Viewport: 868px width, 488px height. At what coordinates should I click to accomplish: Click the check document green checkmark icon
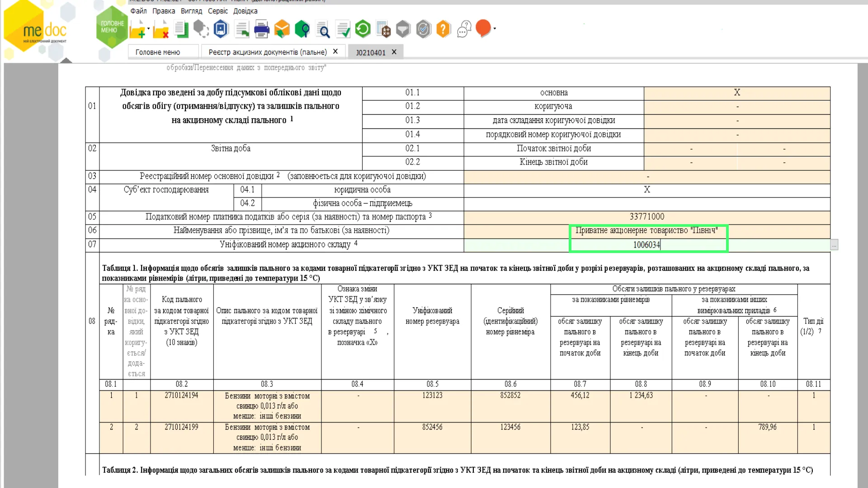pos(343,30)
